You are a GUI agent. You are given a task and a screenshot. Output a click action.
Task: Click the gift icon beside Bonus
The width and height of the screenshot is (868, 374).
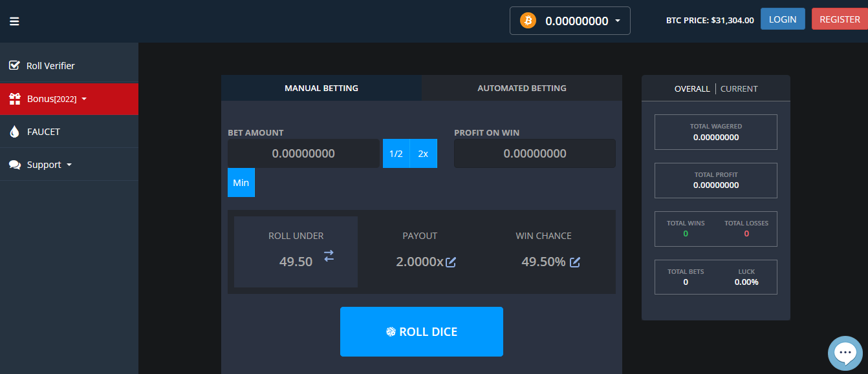(15, 99)
